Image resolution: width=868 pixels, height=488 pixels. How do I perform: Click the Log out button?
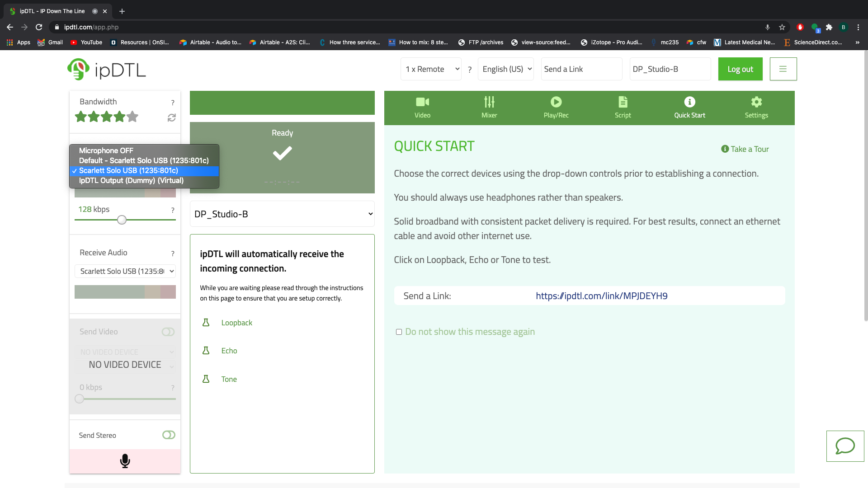740,69
